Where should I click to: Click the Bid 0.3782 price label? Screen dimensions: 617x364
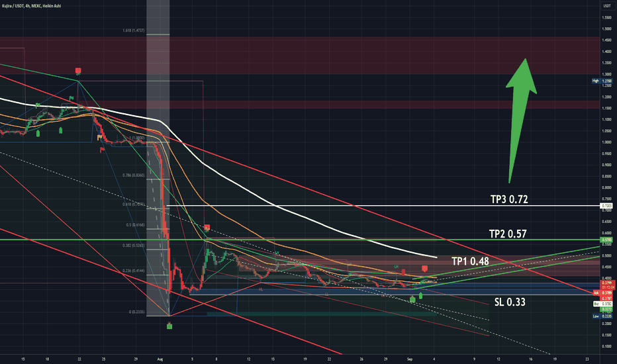602,304
